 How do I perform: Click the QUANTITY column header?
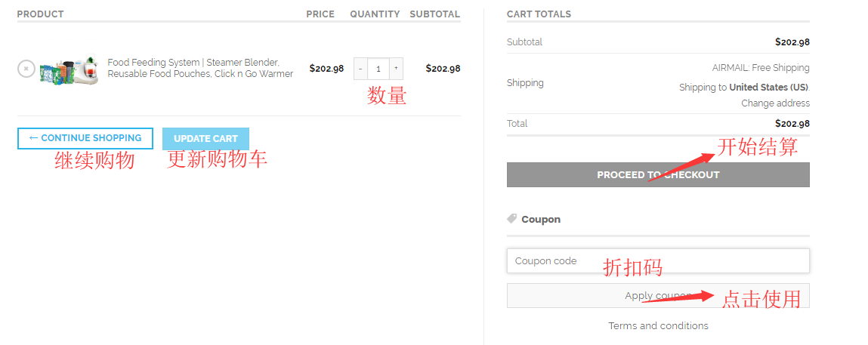coord(375,14)
